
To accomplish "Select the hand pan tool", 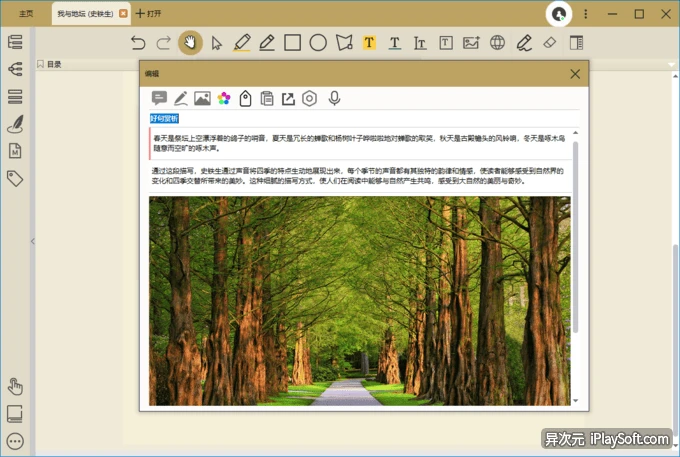I will tap(190, 42).
